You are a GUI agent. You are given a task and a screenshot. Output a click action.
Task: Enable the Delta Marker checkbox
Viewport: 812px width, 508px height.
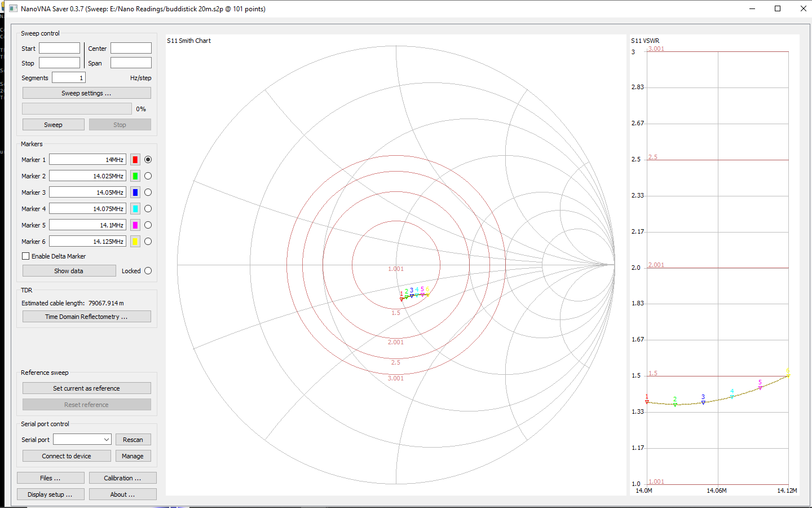(26, 256)
